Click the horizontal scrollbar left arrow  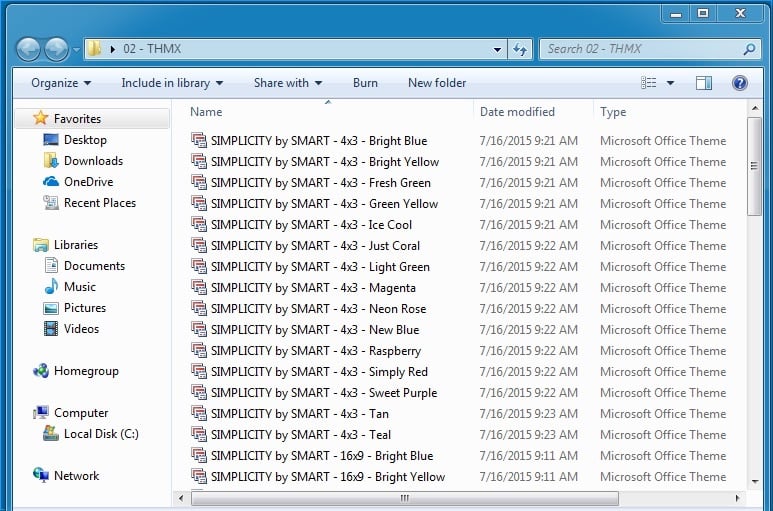[x=181, y=498]
